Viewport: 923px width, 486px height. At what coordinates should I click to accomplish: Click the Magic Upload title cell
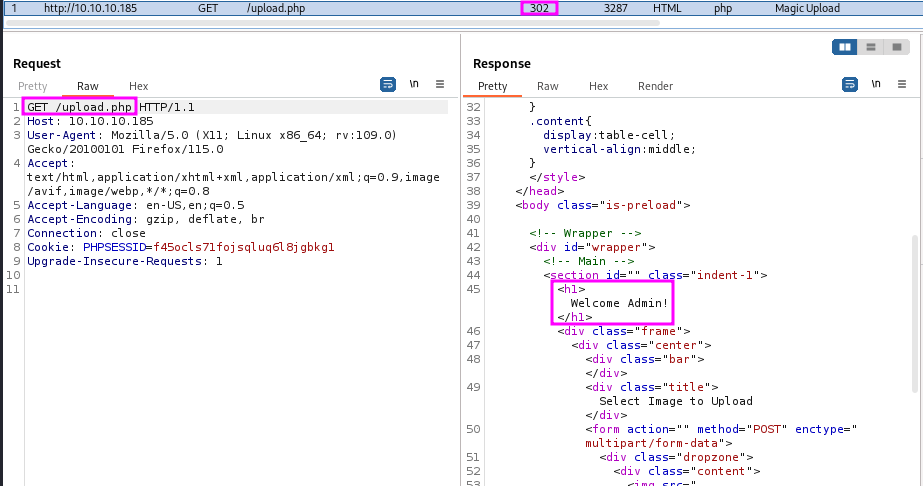tap(807, 8)
